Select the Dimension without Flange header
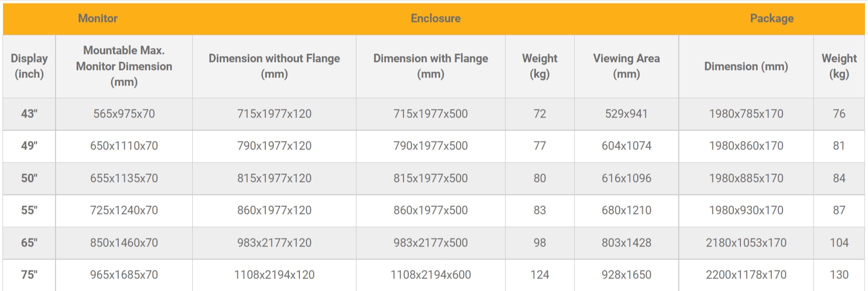Screen dimensions: 868x291 [274, 66]
